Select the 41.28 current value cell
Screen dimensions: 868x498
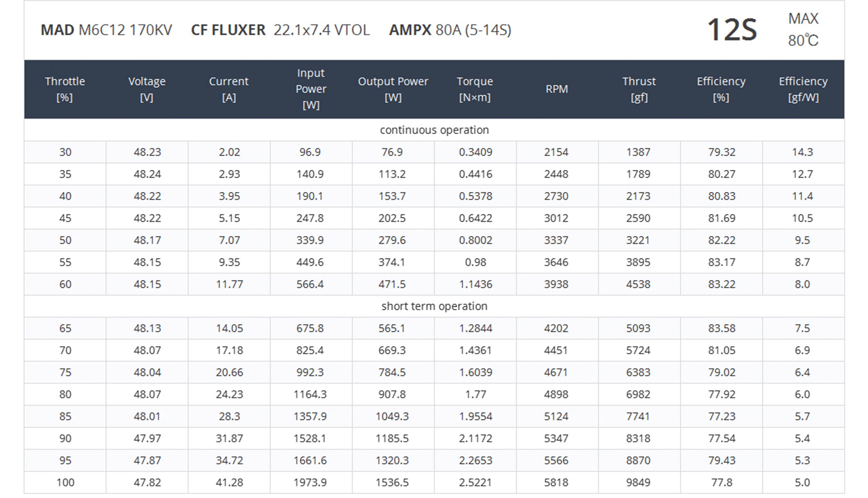click(x=229, y=482)
